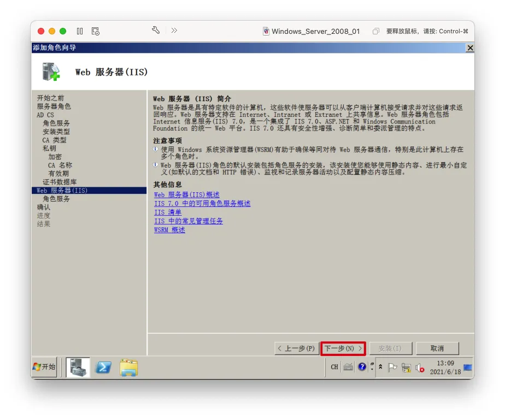Select AD CS in the wizard sidebar
The height and width of the screenshot is (420, 505).
pos(45,115)
